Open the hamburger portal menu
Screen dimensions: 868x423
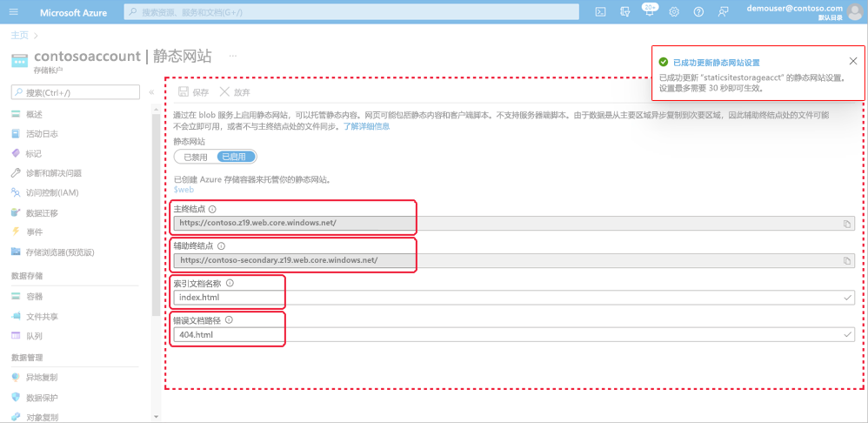click(14, 12)
